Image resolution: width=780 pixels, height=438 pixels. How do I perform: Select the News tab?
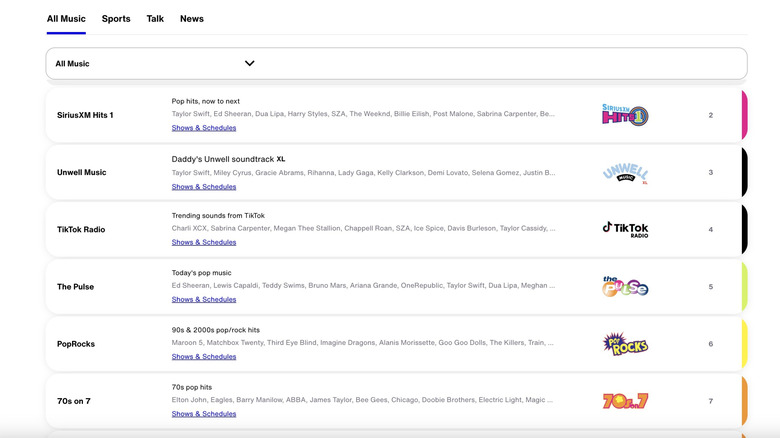[192, 19]
